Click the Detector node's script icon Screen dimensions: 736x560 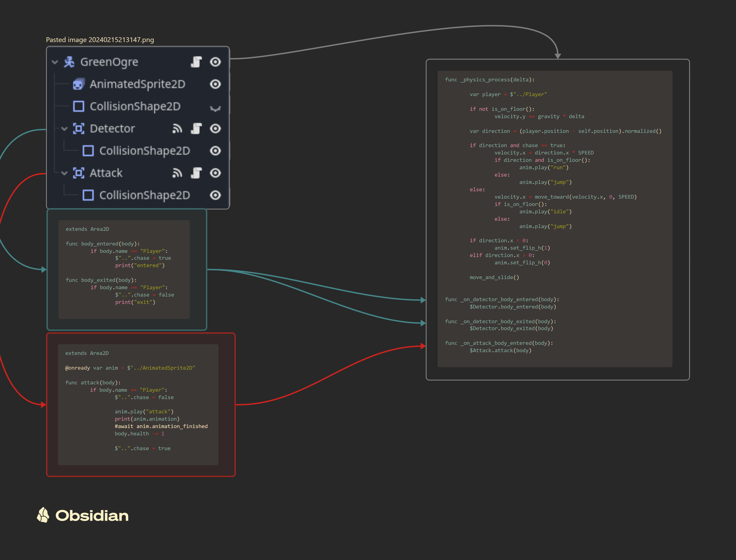click(x=196, y=129)
